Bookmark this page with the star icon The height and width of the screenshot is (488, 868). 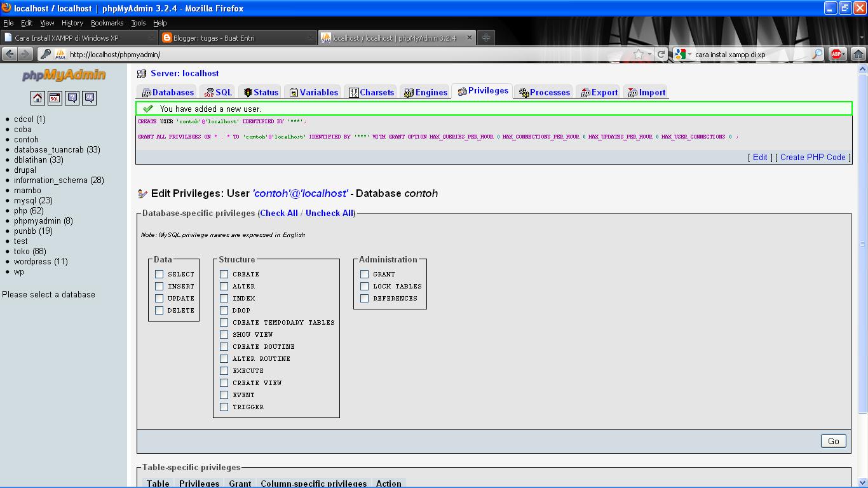(641, 54)
